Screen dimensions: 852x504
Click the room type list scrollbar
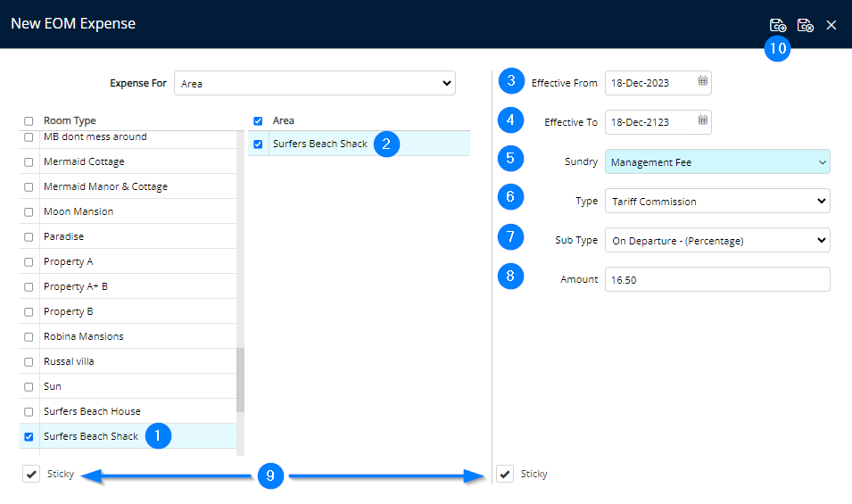point(240,379)
